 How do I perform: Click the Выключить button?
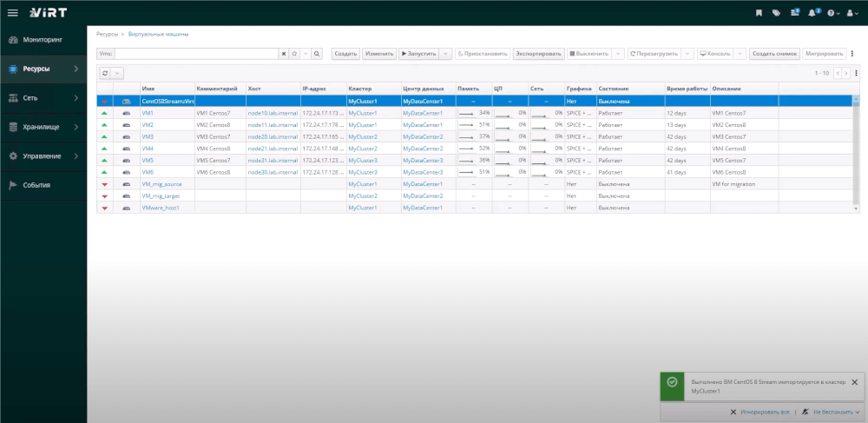pos(589,54)
